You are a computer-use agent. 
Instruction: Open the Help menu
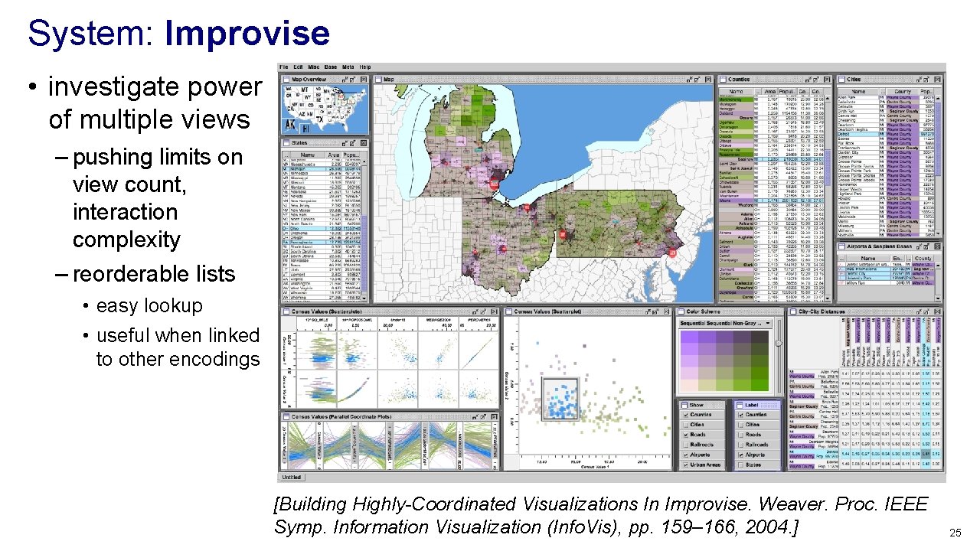[x=365, y=67]
